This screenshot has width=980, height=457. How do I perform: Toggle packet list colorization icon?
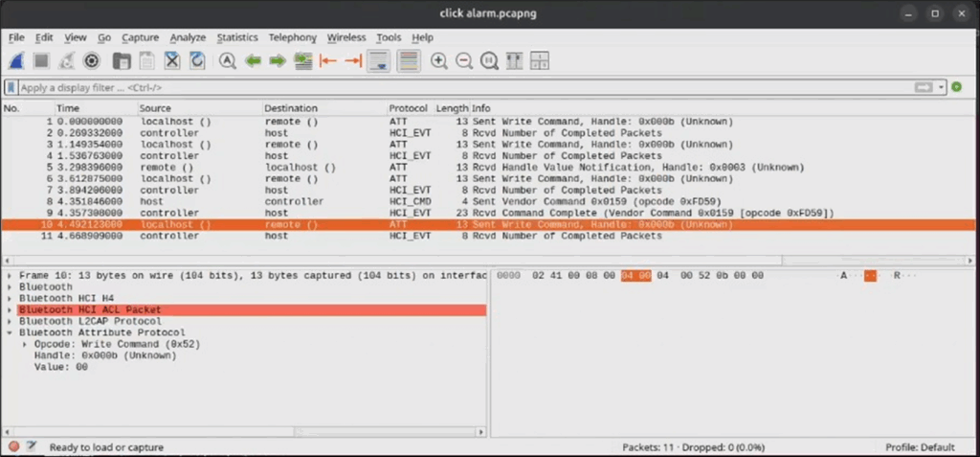408,60
